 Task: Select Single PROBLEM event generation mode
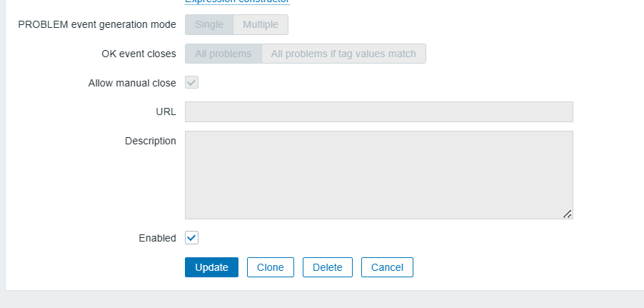(x=209, y=24)
